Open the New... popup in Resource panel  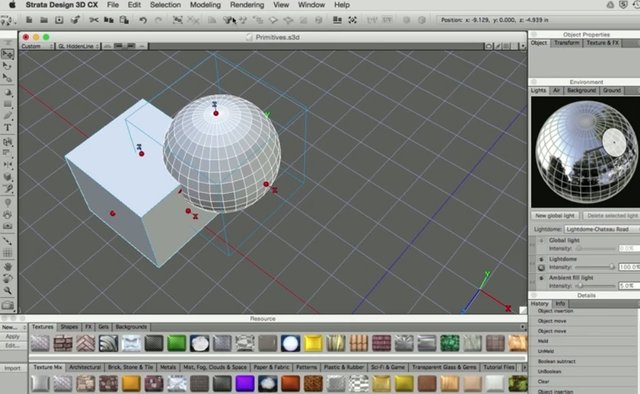pyautogui.click(x=13, y=327)
